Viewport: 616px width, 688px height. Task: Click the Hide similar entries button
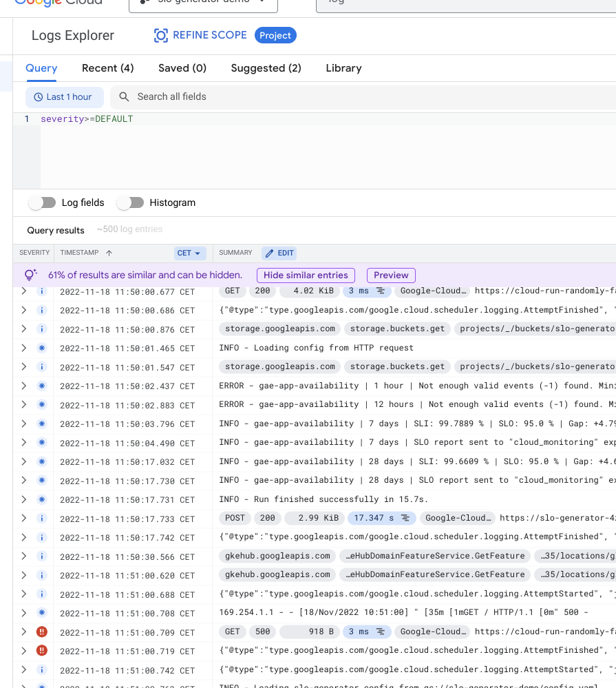tap(306, 275)
